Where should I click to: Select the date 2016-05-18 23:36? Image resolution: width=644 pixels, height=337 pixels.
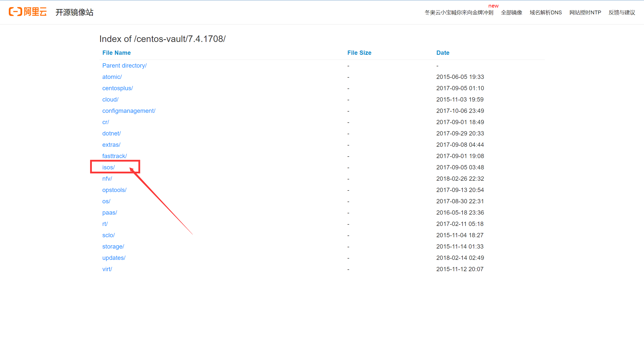(x=460, y=213)
